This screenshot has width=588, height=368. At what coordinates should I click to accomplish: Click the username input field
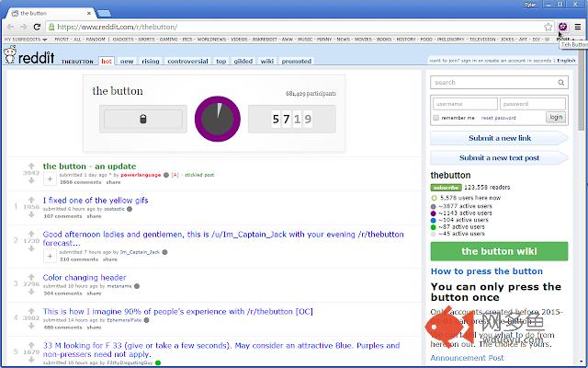(x=465, y=104)
